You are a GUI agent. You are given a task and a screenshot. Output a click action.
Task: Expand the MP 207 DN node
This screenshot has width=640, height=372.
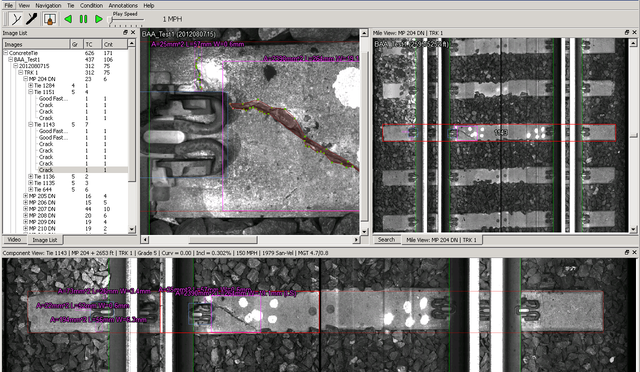(x=25, y=209)
